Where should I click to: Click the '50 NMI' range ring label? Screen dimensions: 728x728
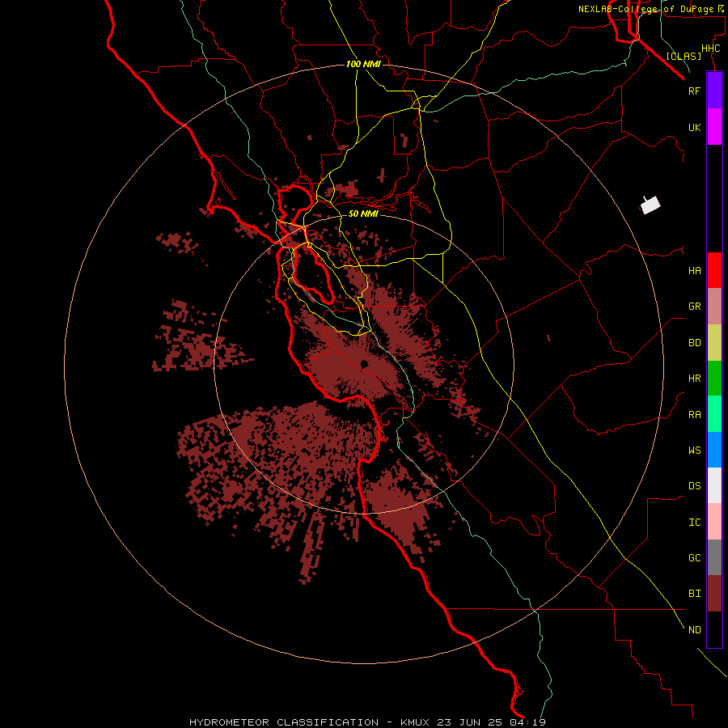tap(363, 214)
